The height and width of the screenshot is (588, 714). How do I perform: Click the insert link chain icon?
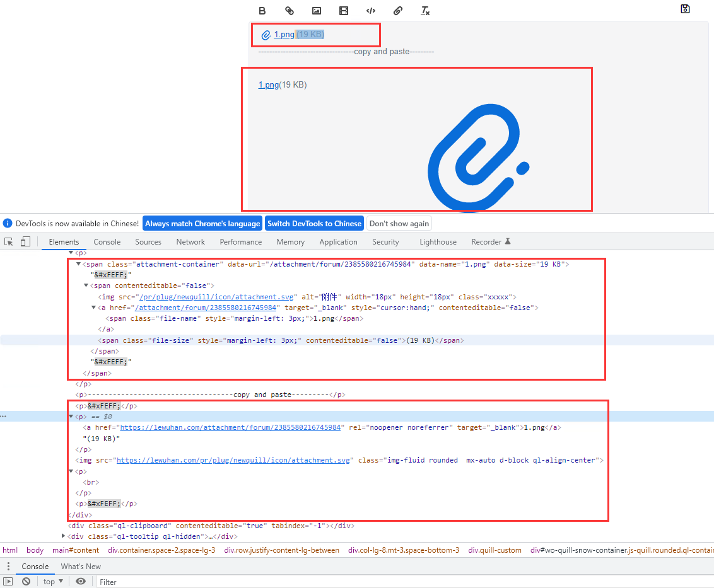pos(289,11)
